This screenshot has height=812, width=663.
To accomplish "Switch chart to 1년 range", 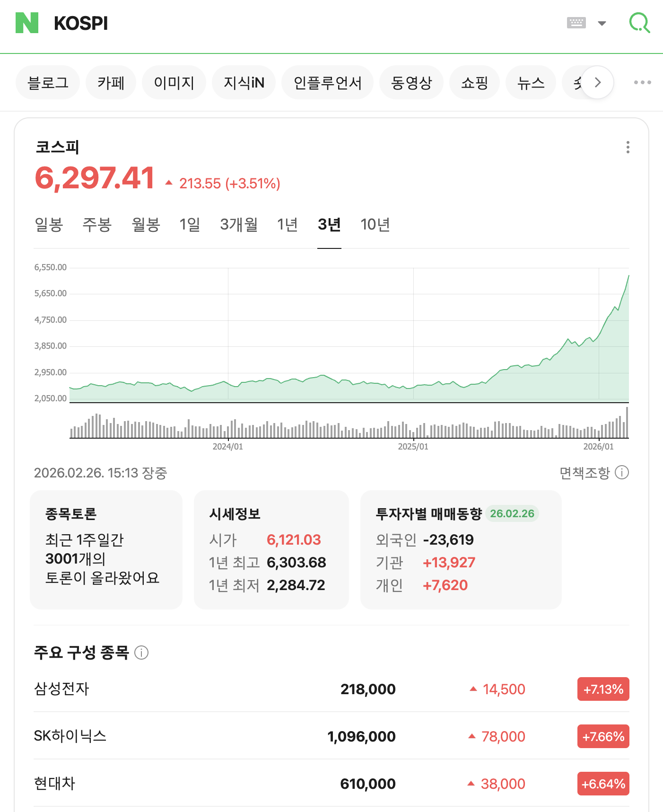I will click(288, 224).
